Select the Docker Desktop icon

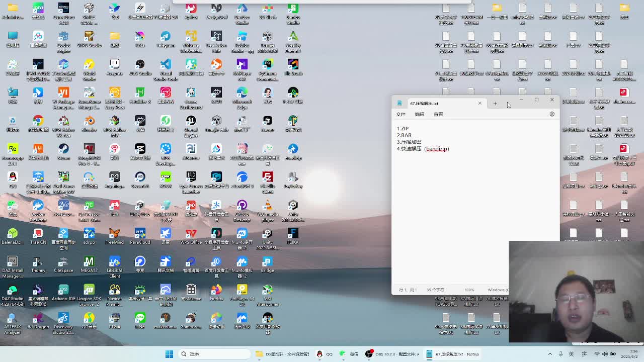tap(38, 206)
